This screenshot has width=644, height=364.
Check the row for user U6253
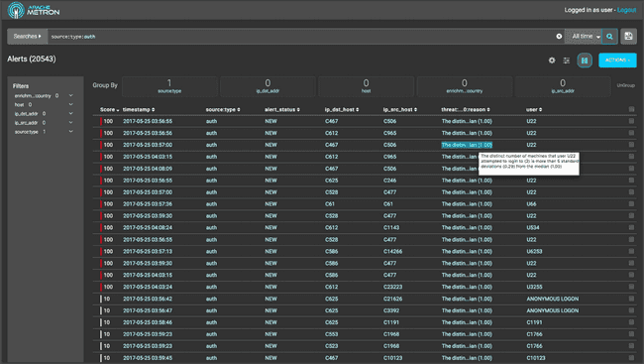tap(631, 251)
